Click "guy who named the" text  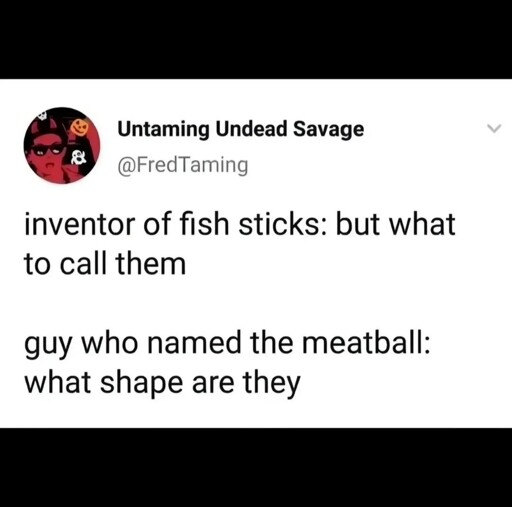(x=159, y=343)
